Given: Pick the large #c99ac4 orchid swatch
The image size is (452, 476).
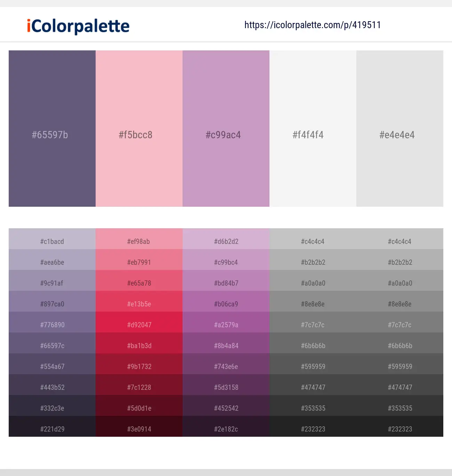Looking at the screenshot, I should pos(226,129).
